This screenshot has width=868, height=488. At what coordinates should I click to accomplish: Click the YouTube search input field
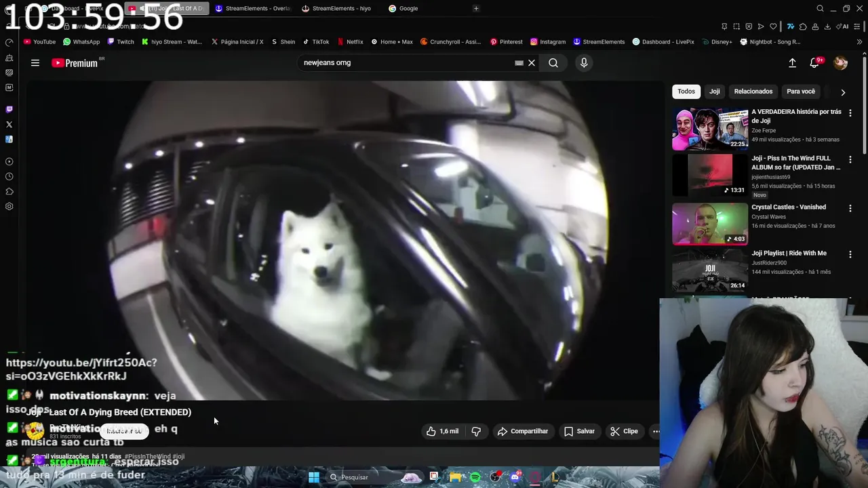pos(407,63)
